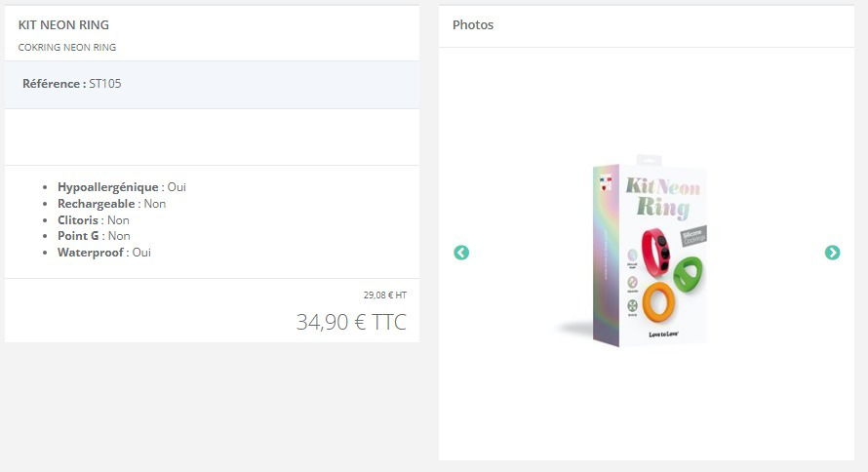Click the Hypoallergénique attribute line

[122, 187]
